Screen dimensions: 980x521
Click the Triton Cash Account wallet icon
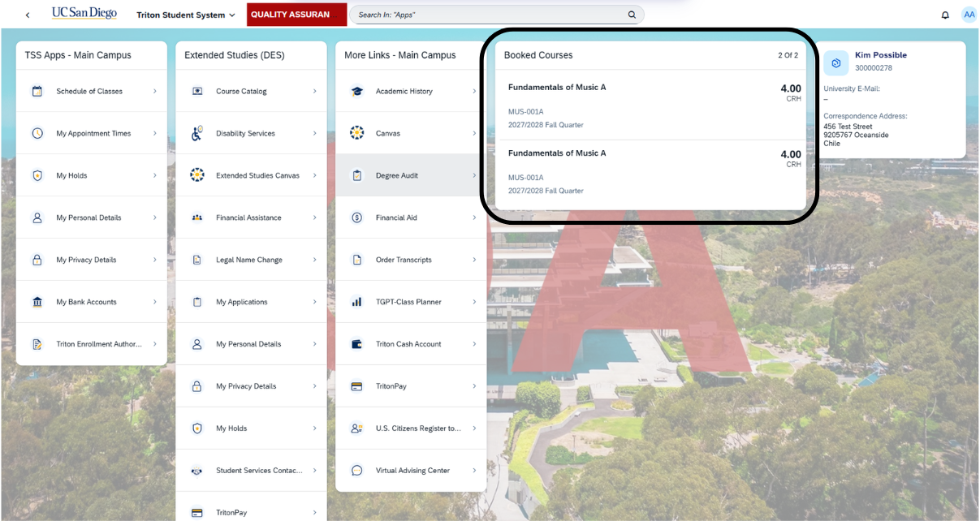(356, 344)
